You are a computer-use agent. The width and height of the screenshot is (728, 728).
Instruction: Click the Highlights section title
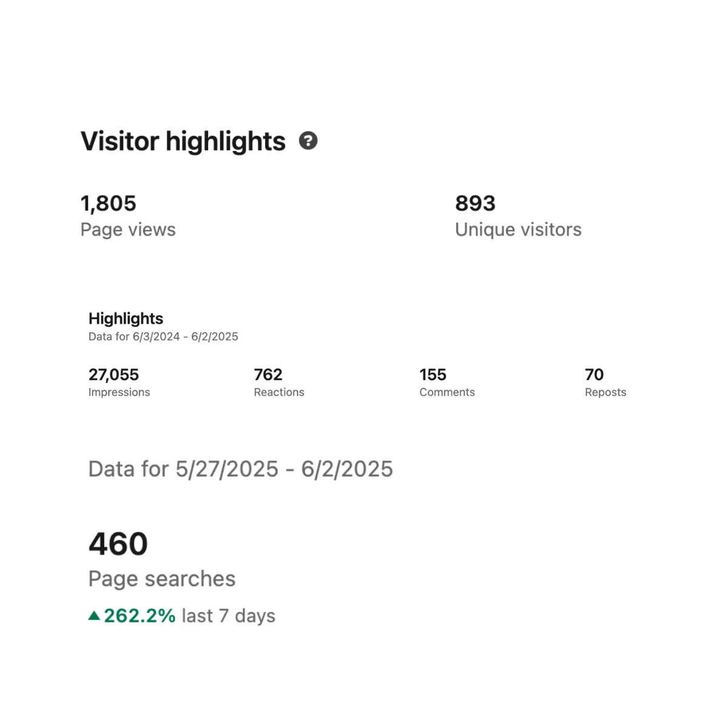[126, 318]
